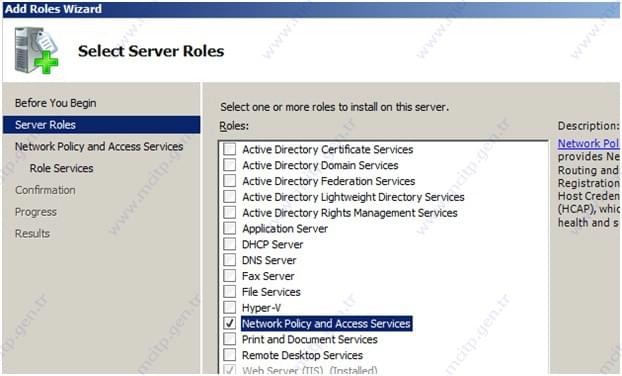Enable the Application Server role checkbox
The image size is (622, 376).
[x=229, y=228]
